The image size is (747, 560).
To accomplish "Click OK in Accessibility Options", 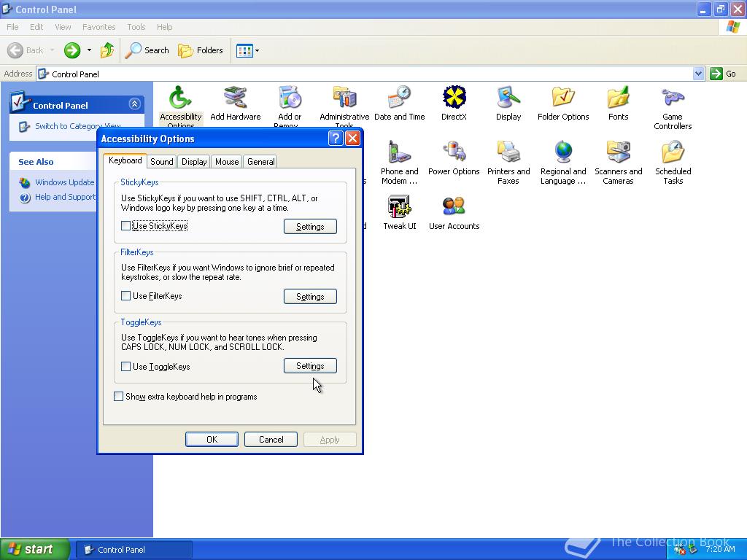I will [212, 440].
